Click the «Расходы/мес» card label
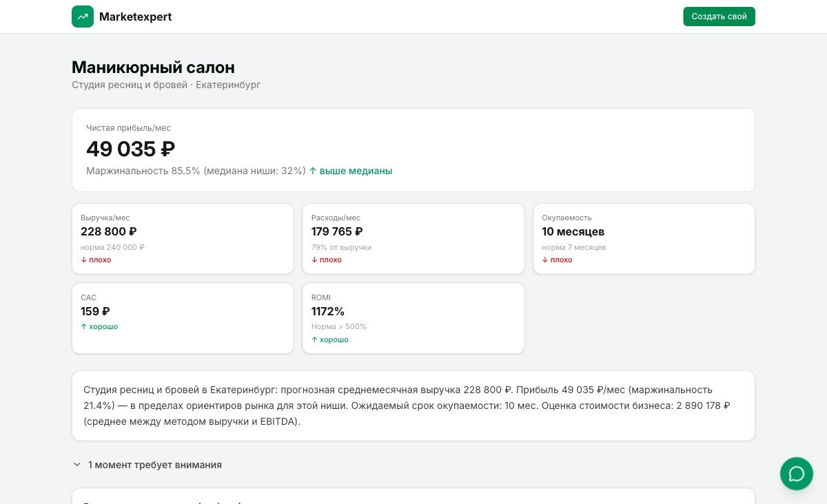 336,218
